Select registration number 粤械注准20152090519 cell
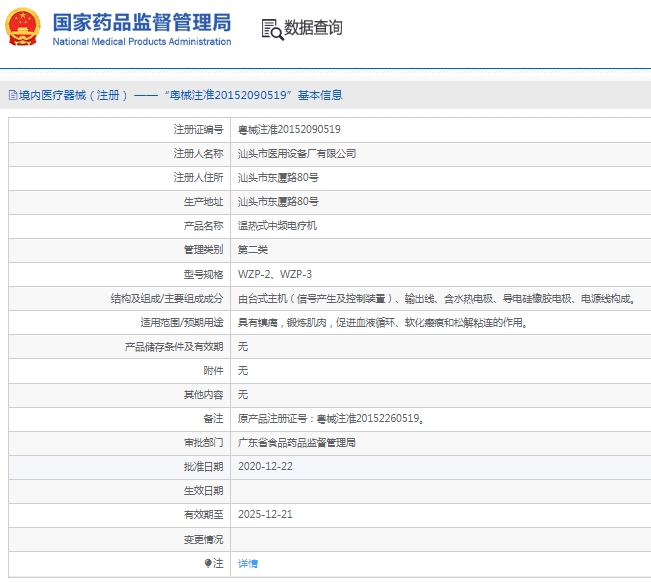The width and height of the screenshot is (651, 583). pos(289,130)
